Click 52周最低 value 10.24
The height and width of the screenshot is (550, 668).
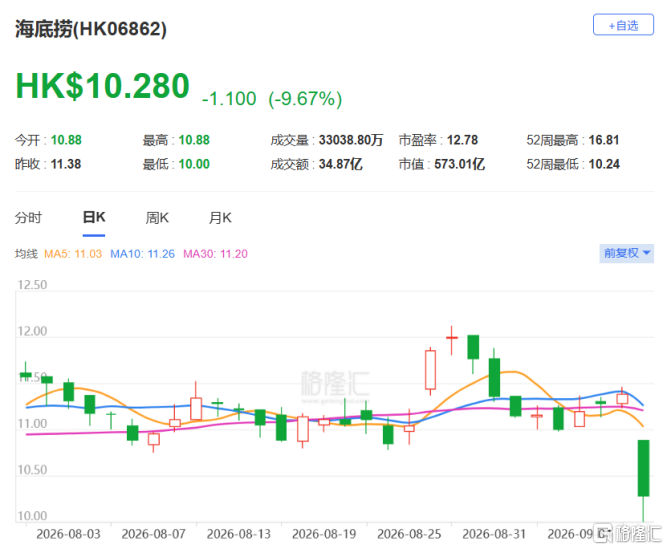pyautogui.click(x=604, y=164)
